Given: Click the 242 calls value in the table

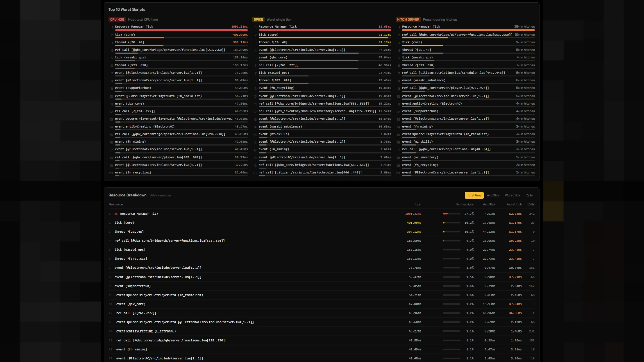Looking at the screenshot, I should (x=532, y=214).
